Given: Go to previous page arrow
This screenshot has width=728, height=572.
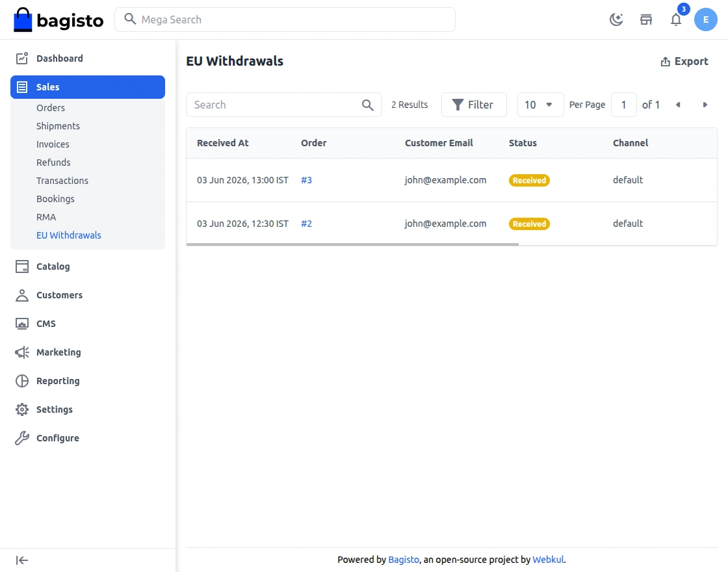Looking at the screenshot, I should (x=678, y=105).
